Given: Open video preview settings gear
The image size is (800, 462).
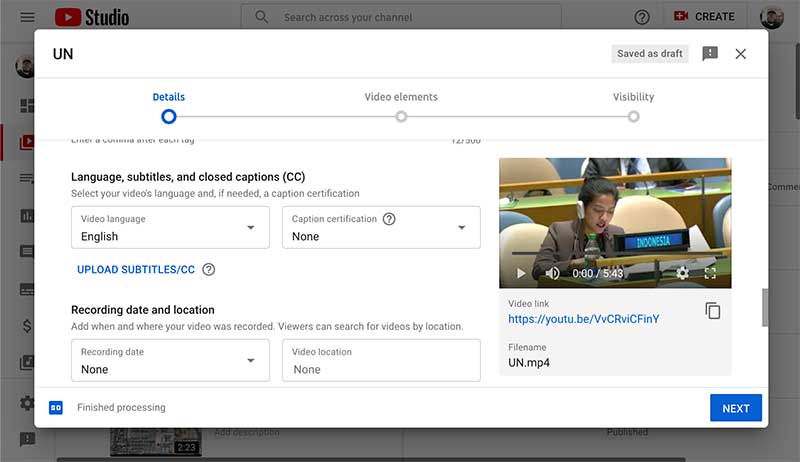Looking at the screenshot, I should pyautogui.click(x=682, y=273).
